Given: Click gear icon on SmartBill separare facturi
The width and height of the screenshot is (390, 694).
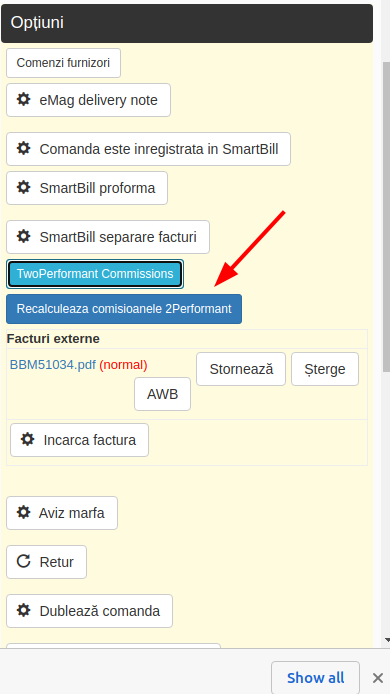Looking at the screenshot, I should [x=23, y=236].
